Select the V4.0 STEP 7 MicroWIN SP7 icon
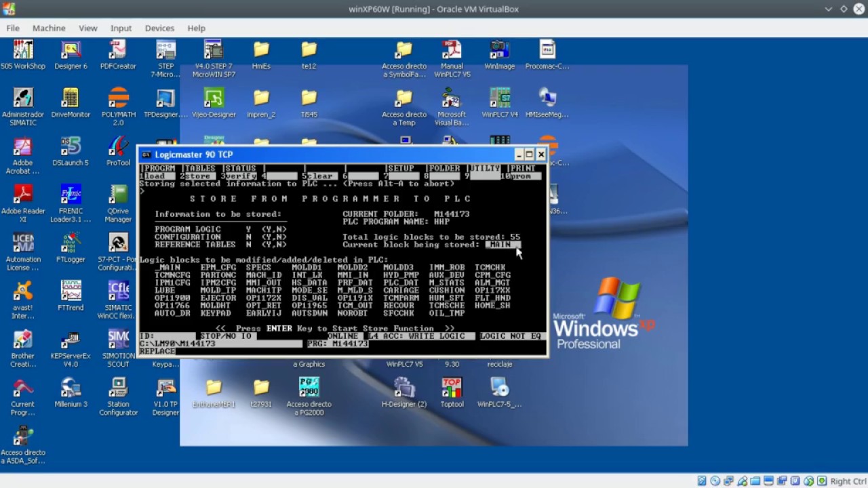The image size is (868, 488). pyautogui.click(x=214, y=59)
